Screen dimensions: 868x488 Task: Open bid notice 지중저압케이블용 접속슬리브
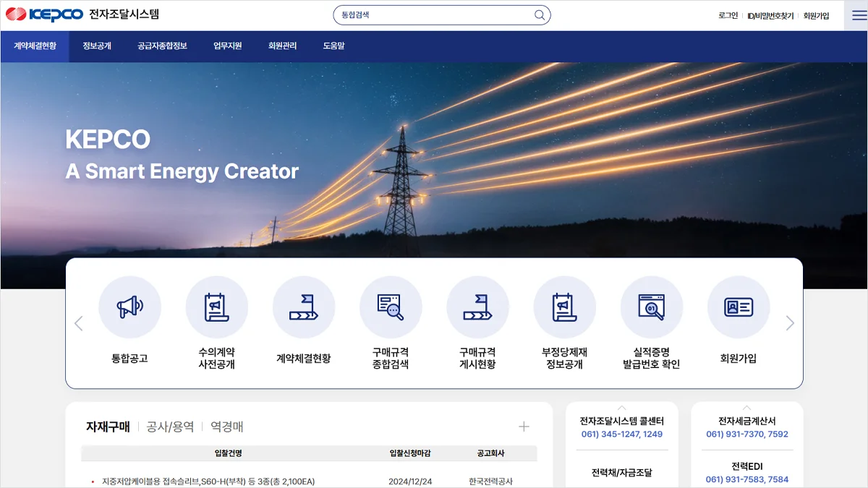[x=208, y=481]
